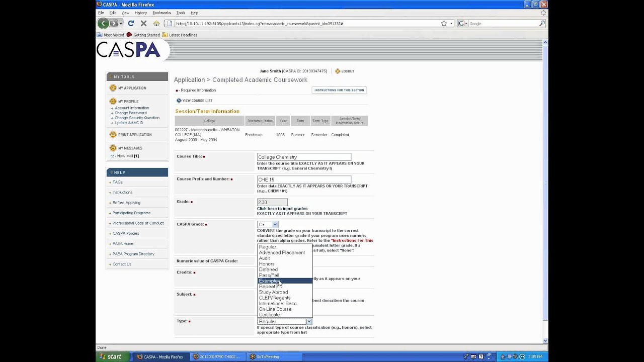Open New Mail message link
This screenshot has height=362, width=644.
128,156
